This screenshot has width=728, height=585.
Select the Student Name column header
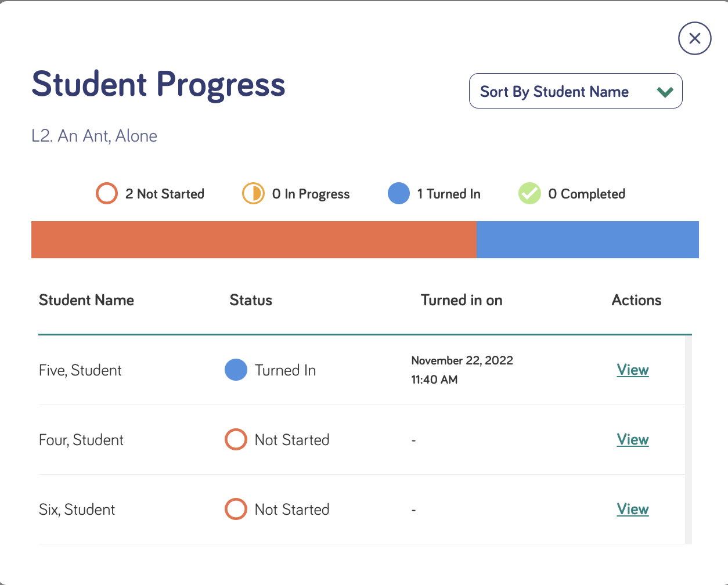click(x=86, y=300)
